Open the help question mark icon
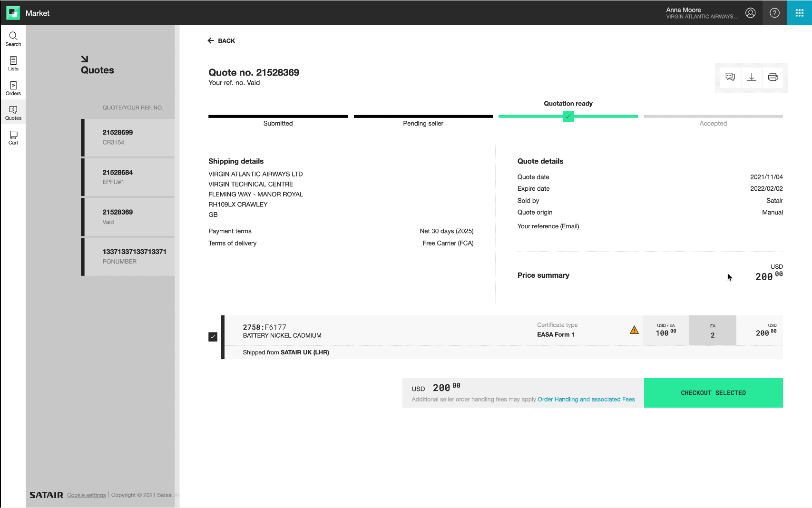This screenshot has height=508, width=812. click(774, 13)
